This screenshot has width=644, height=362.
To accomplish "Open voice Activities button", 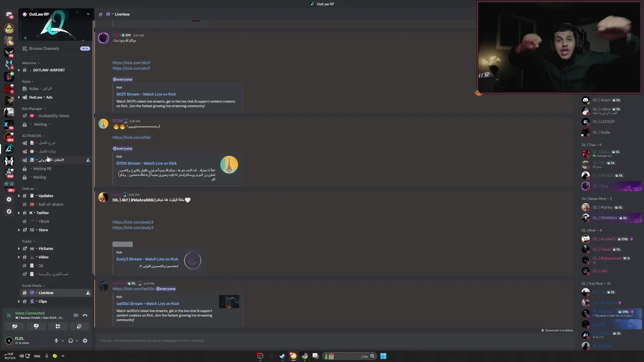I will pos(58,326).
